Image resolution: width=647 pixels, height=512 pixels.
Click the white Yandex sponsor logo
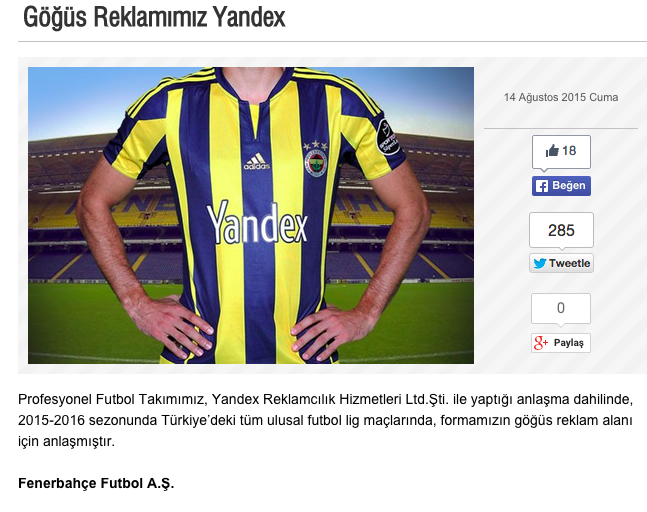257,222
